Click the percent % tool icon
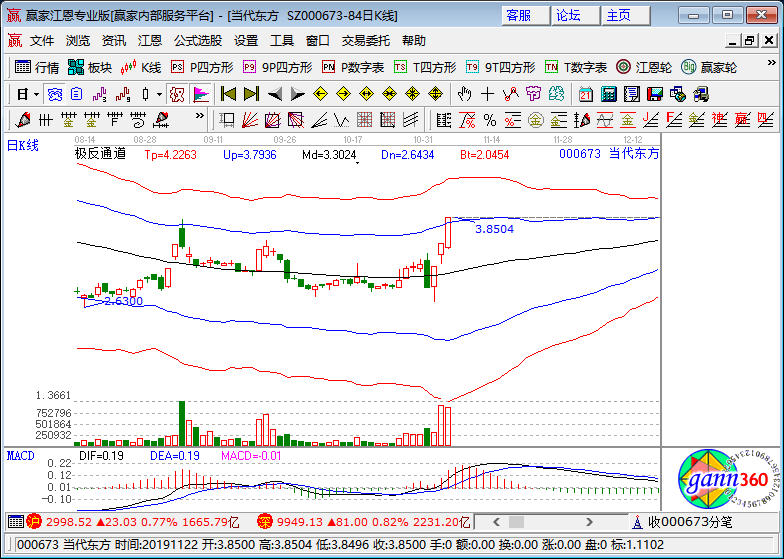 490,120
